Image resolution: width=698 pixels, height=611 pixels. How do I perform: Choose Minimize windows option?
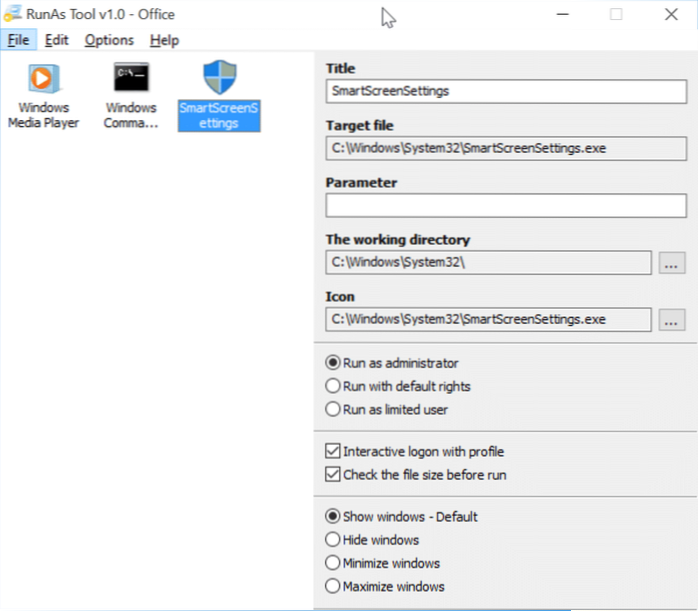pyautogui.click(x=333, y=563)
